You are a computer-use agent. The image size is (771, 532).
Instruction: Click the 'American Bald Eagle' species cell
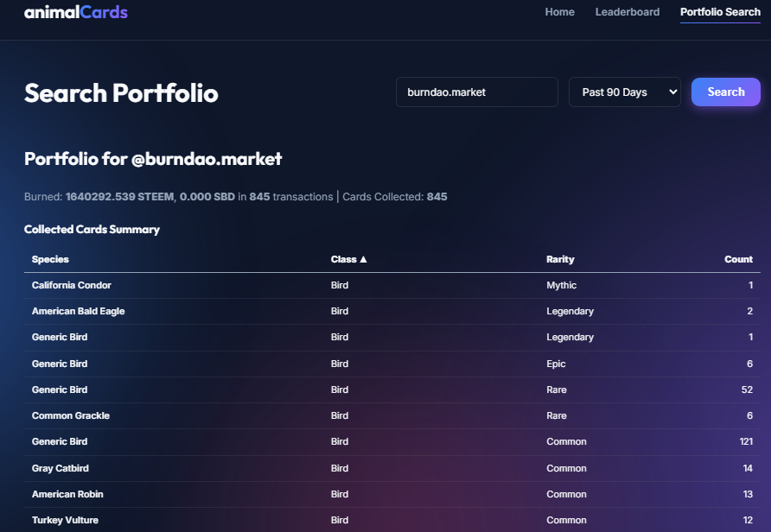tap(78, 312)
